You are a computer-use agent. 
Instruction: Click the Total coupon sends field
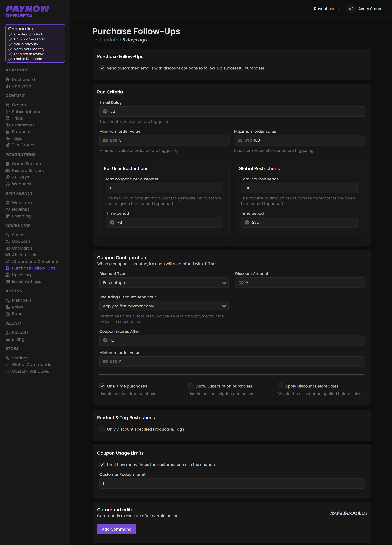[299, 188]
